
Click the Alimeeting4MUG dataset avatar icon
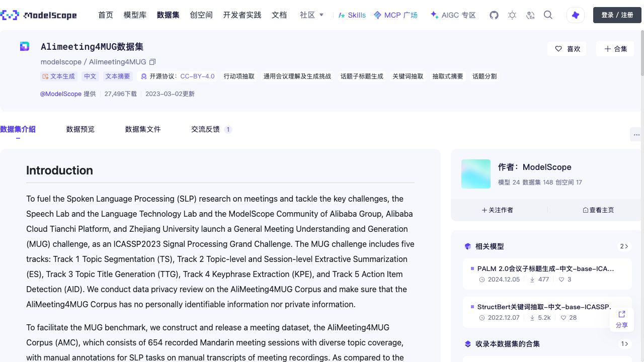[x=25, y=46]
